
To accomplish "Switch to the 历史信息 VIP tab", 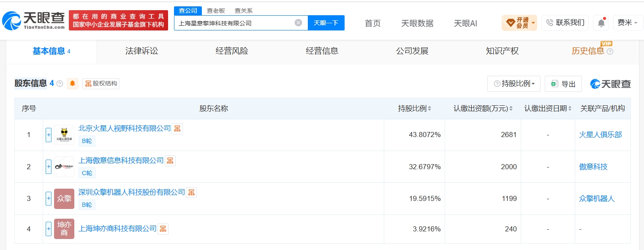I will [x=588, y=51].
